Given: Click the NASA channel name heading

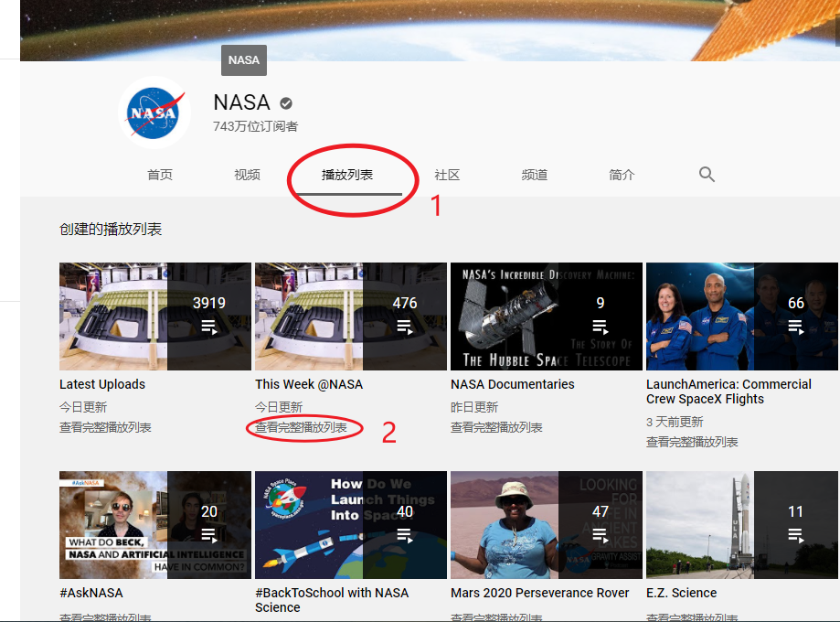Looking at the screenshot, I should (241, 102).
